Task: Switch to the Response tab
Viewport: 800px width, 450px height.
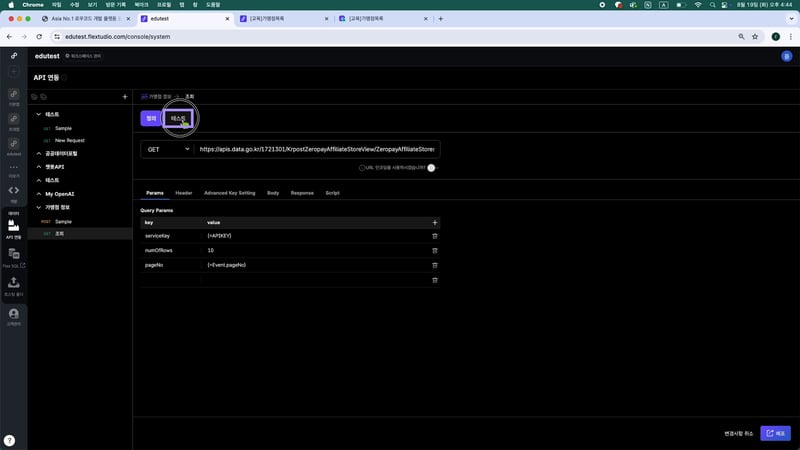Action: (302, 192)
